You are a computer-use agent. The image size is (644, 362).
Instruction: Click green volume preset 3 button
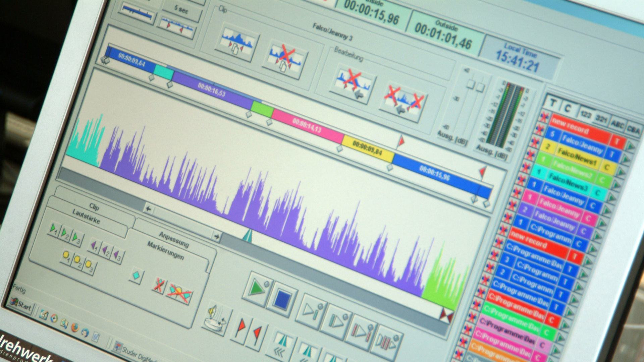coord(77,239)
